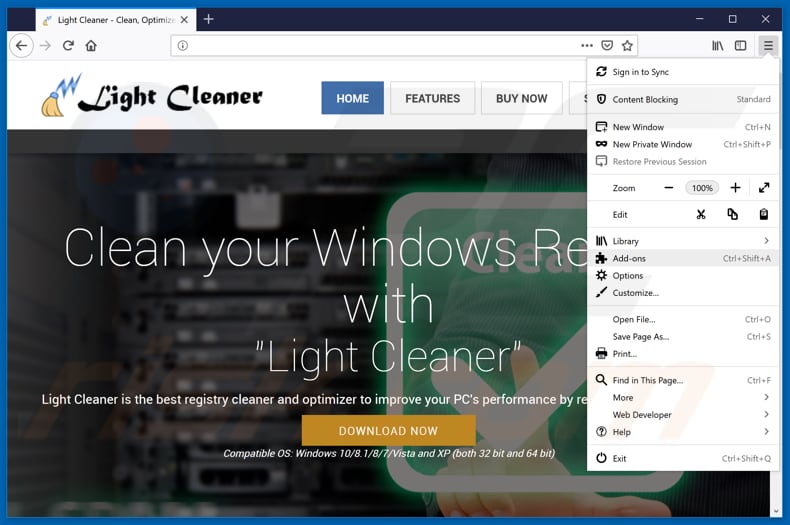Enter full screen mode icon
The image size is (790, 525).
[764, 188]
